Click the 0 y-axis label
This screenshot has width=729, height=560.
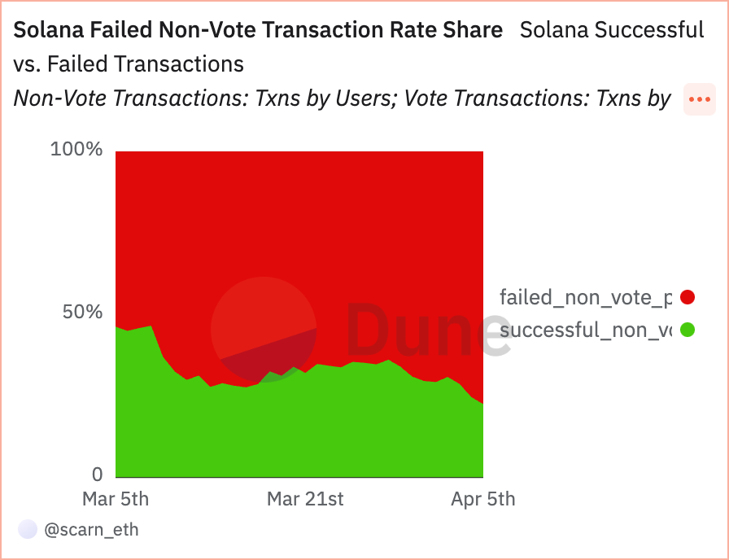97,475
